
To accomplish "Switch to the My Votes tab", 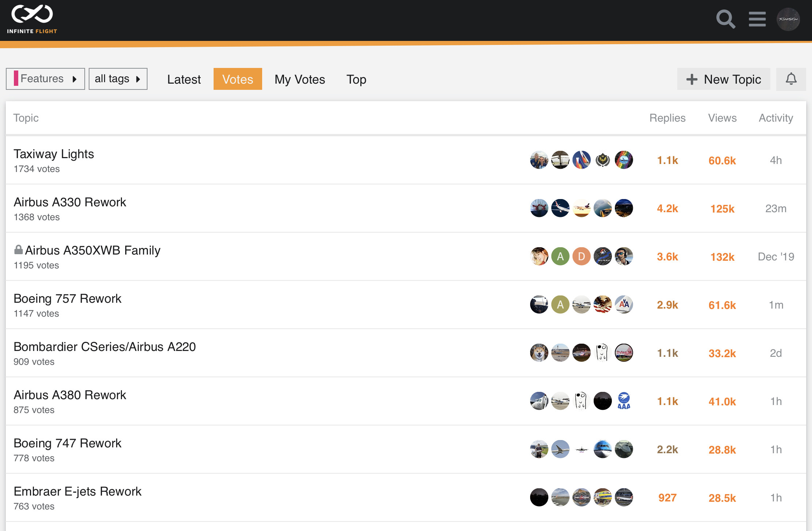I will (300, 79).
